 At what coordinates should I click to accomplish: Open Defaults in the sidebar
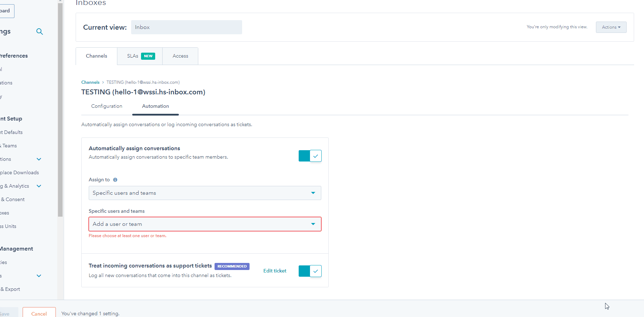coord(11,132)
